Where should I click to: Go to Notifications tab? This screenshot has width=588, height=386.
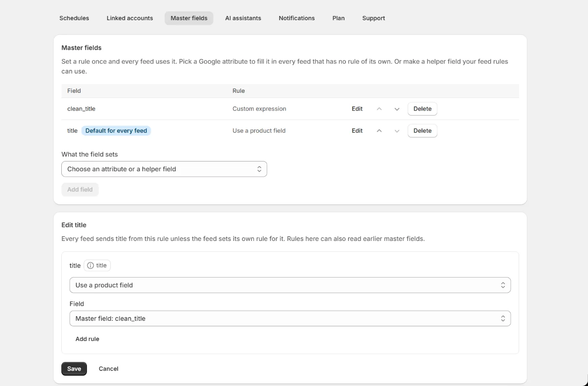pyautogui.click(x=297, y=18)
